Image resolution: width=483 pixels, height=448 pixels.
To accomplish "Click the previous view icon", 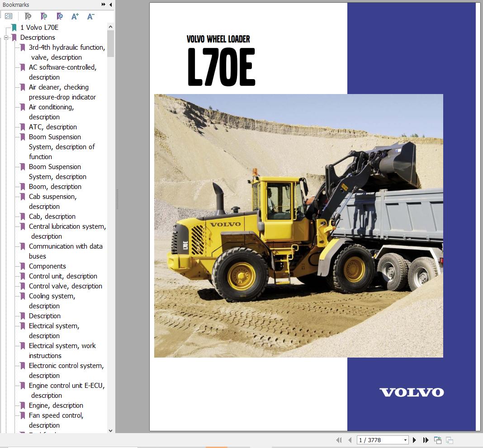I will 438,440.
